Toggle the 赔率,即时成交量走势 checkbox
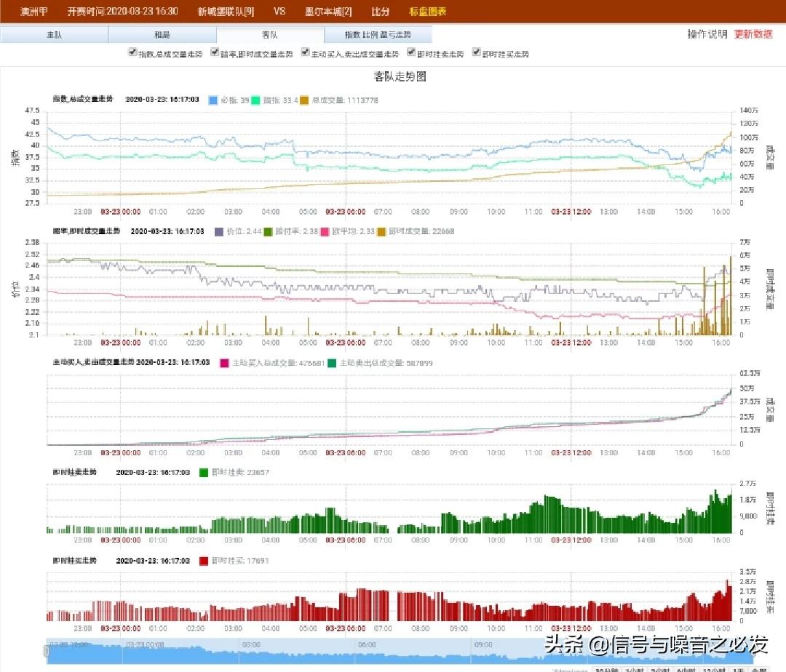The width and height of the screenshot is (786, 672). point(215,53)
